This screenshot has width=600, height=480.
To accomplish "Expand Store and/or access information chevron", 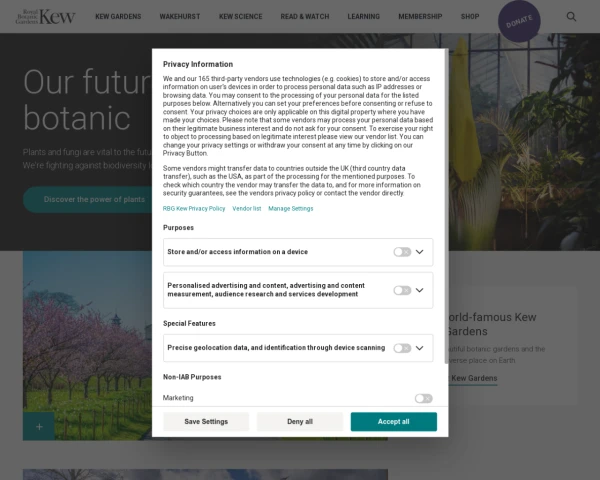I will [x=421, y=252].
